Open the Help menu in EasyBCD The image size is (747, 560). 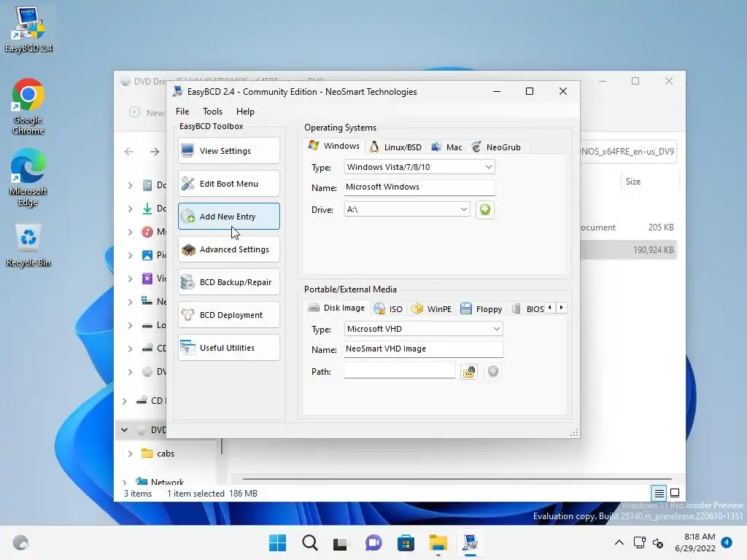tap(245, 112)
